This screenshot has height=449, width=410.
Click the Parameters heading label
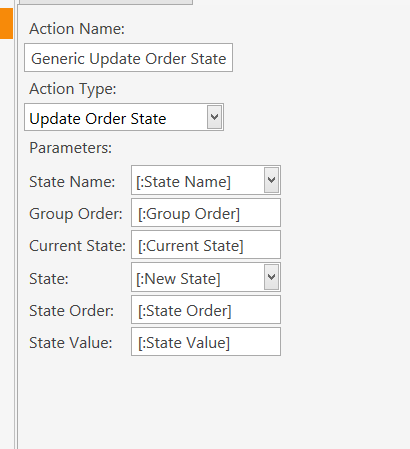71,148
